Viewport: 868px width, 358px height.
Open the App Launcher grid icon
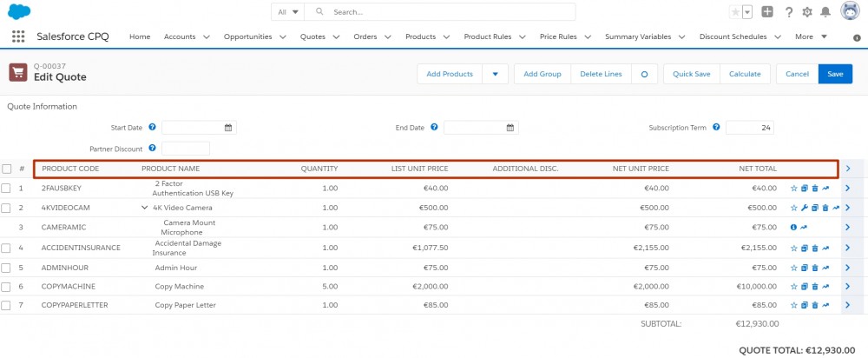[x=18, y=36]
